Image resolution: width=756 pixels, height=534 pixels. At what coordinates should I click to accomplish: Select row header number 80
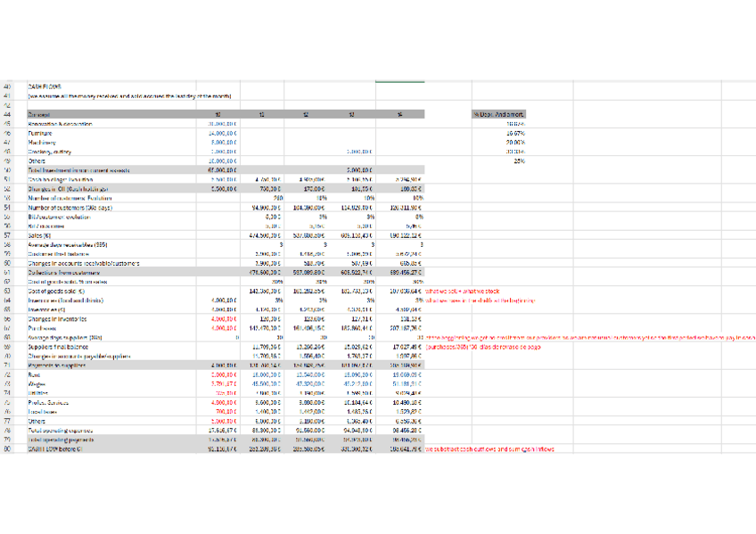(7, 448)
